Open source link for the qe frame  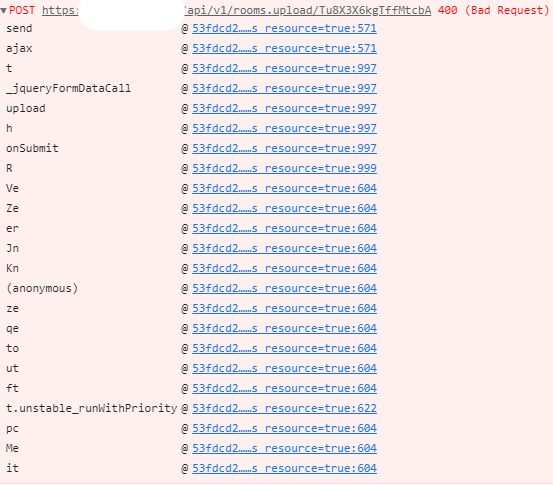(x=284, y=328)
